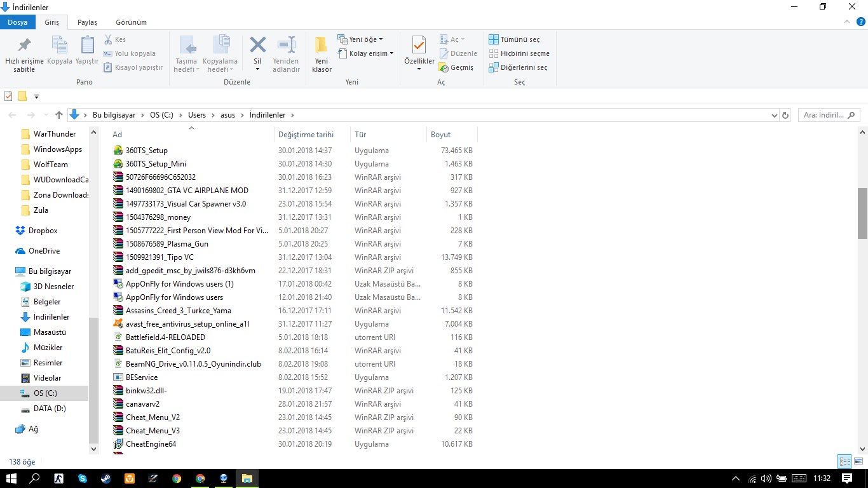Switch to the Giriş ribbon tab
The height and width of the screenshot is (488, 868).
click(x=51, y=22)
